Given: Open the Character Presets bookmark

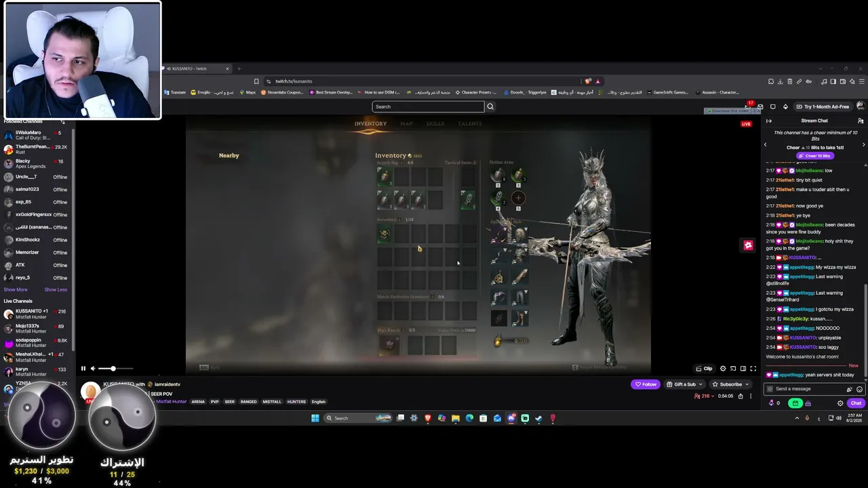Looking at the screenshot, I should coord(475,92).
